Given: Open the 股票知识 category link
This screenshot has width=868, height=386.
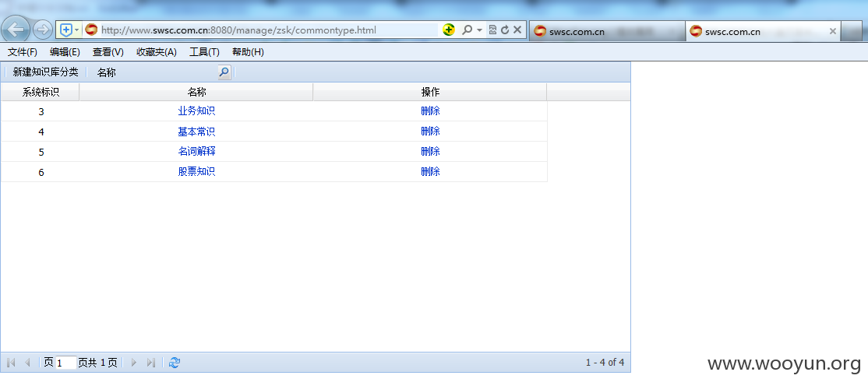Looking at the screenshot, I should click(196, 172).
